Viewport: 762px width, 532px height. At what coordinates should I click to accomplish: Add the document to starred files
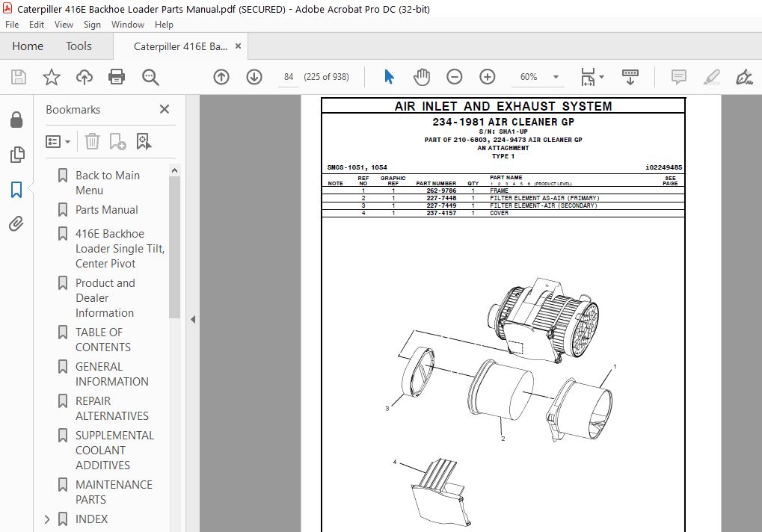pos(52,77)
